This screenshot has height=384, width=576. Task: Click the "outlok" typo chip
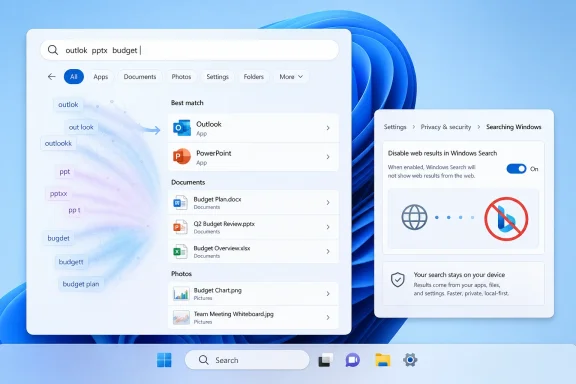[x=68, y=104]
